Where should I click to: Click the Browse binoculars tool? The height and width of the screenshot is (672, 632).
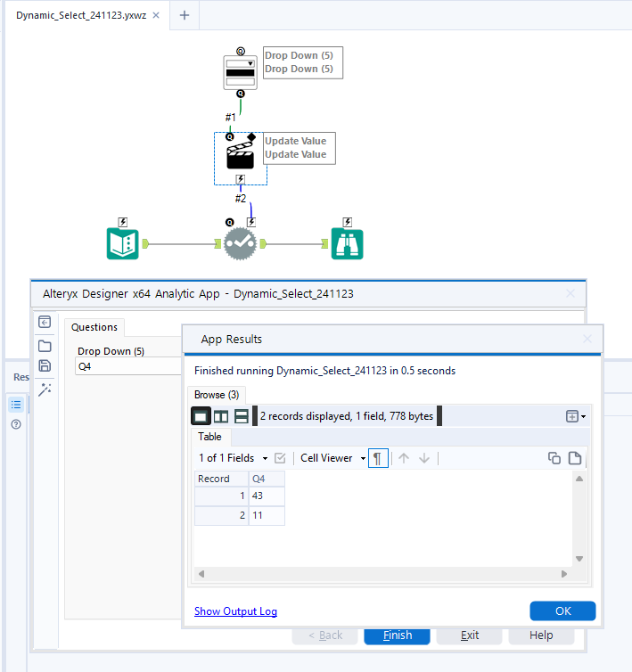pos(348,244)
